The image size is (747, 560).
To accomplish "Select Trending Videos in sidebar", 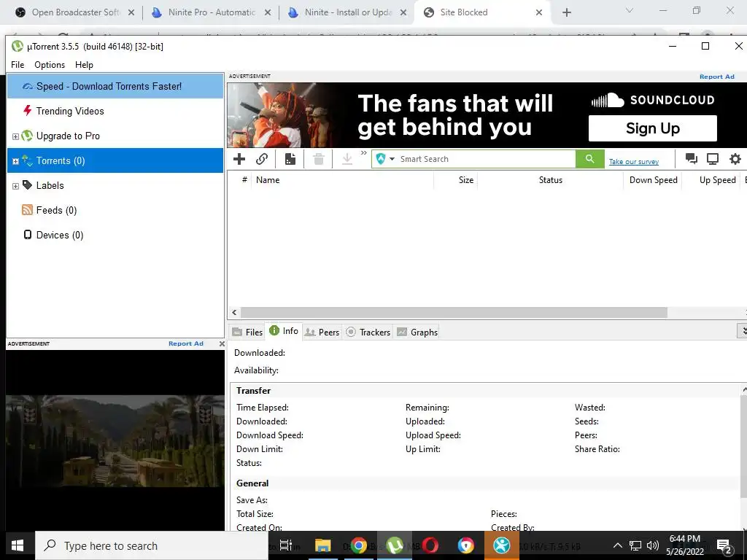I will [x=115, y=111].
